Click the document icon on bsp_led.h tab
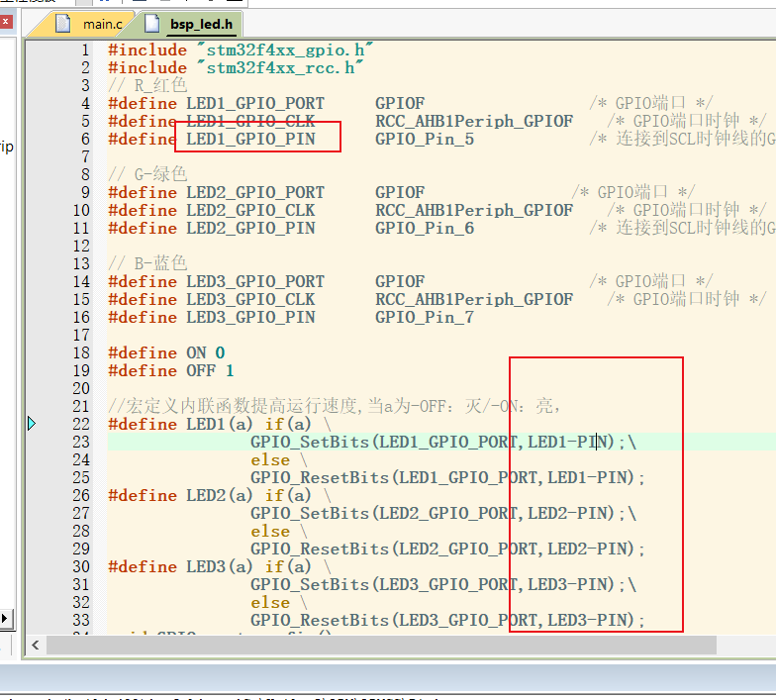 click(x=151, y=24)
